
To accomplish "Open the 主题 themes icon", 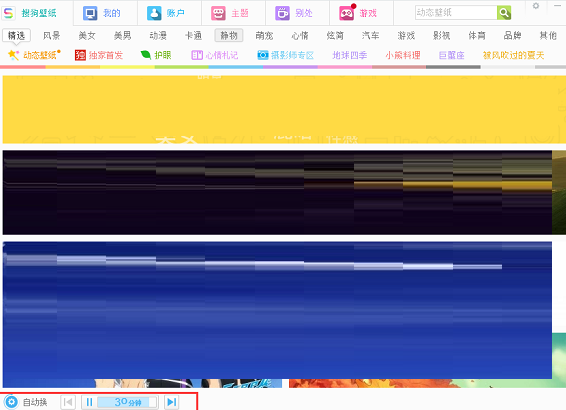I will point(218,13).
